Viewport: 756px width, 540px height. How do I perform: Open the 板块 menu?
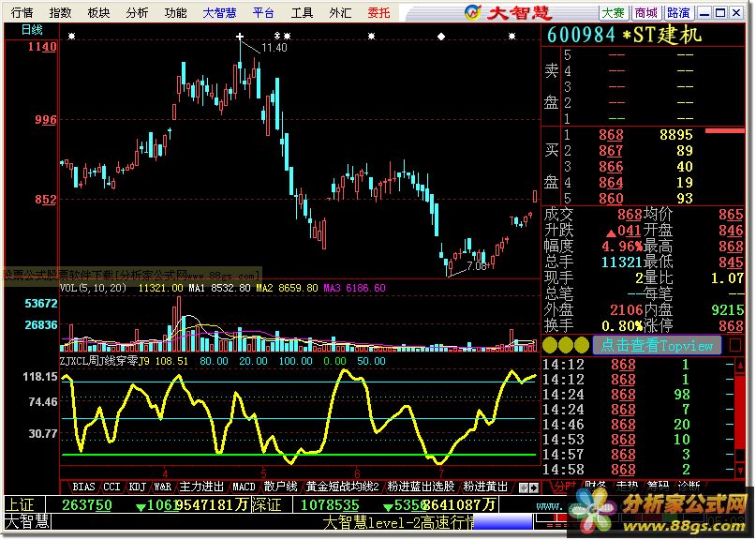[98, 12]
